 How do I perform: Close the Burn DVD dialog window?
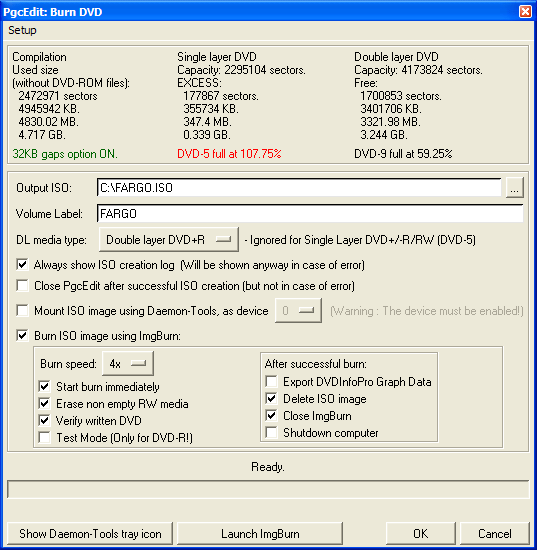[525, 12]
